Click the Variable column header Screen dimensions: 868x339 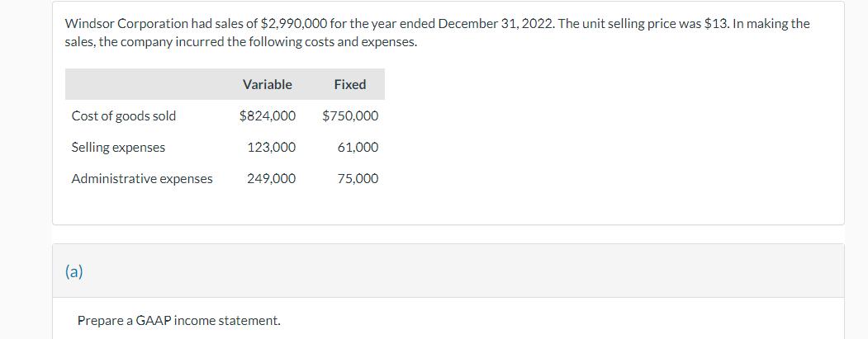[x=268, y=85]
